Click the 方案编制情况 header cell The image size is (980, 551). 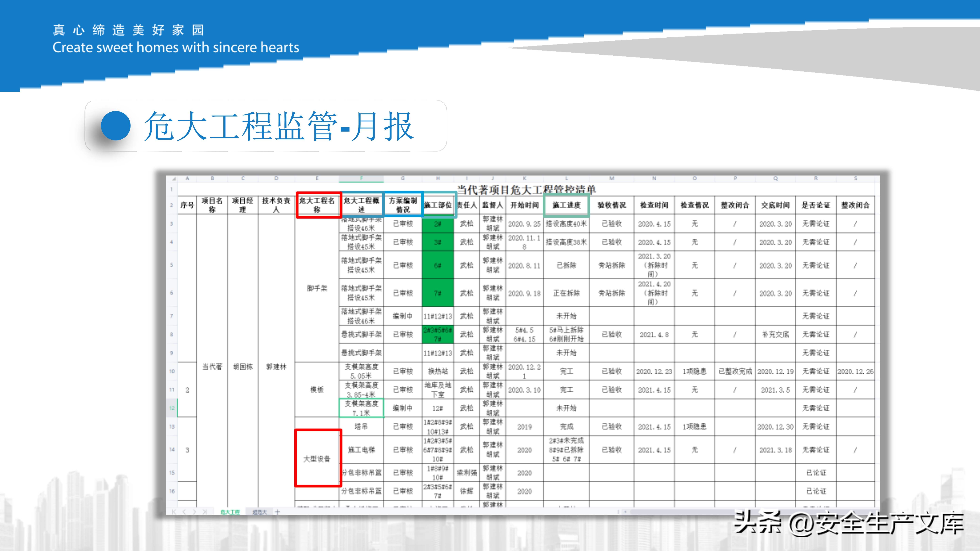coord(403,205)
